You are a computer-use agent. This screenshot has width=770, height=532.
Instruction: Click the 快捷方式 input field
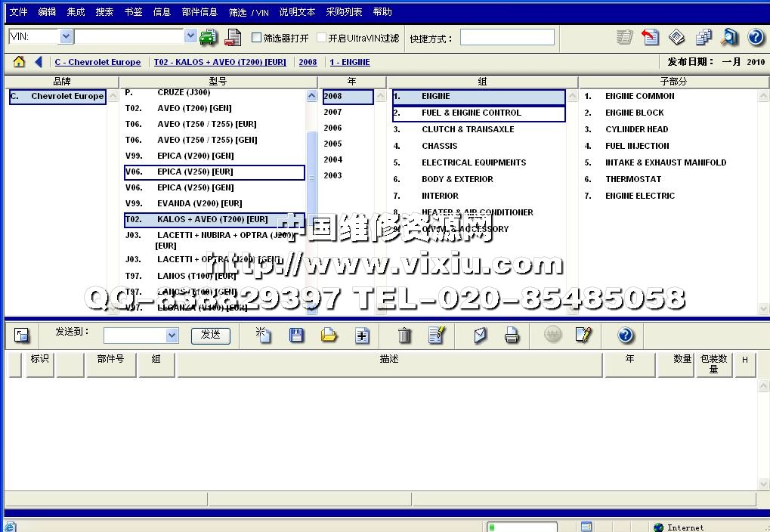506,37
